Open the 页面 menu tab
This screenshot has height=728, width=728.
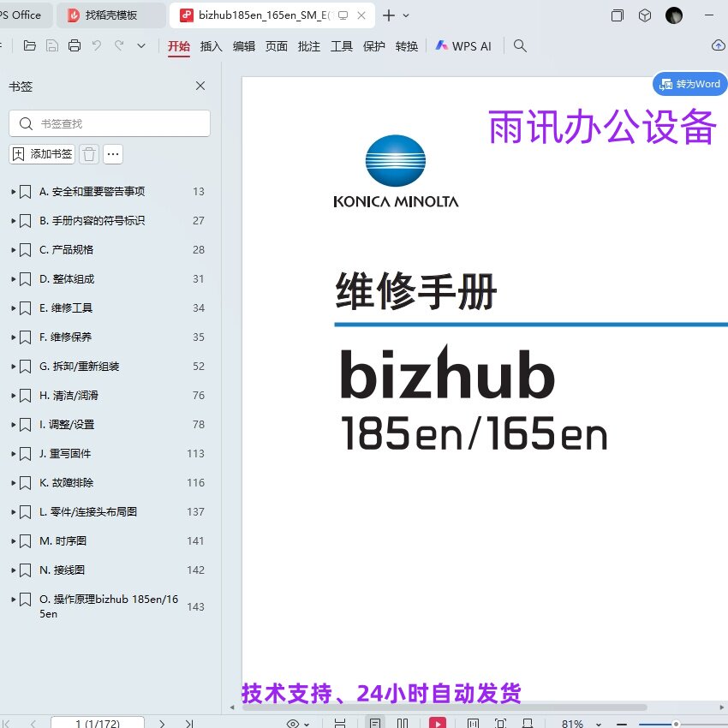(277, 46)
